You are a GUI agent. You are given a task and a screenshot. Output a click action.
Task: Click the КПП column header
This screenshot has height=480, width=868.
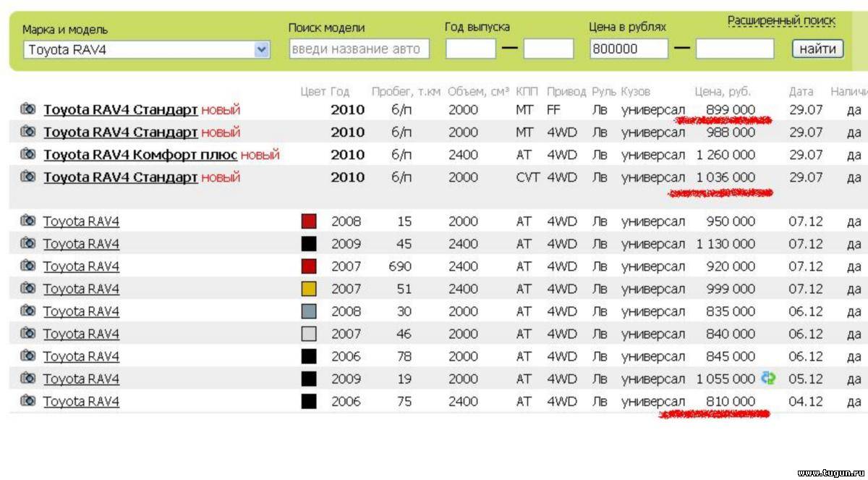(x=527, y=92)
